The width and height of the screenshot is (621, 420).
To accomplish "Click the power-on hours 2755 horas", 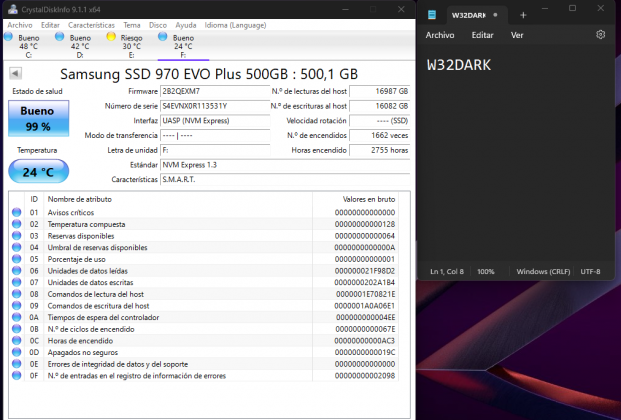I will coord(379,150).
